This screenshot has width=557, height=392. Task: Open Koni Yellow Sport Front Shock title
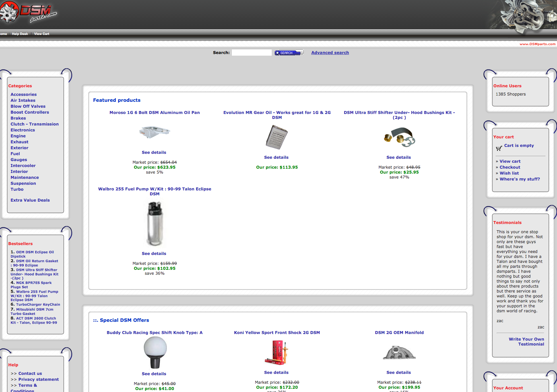click(x=277, y=333)
